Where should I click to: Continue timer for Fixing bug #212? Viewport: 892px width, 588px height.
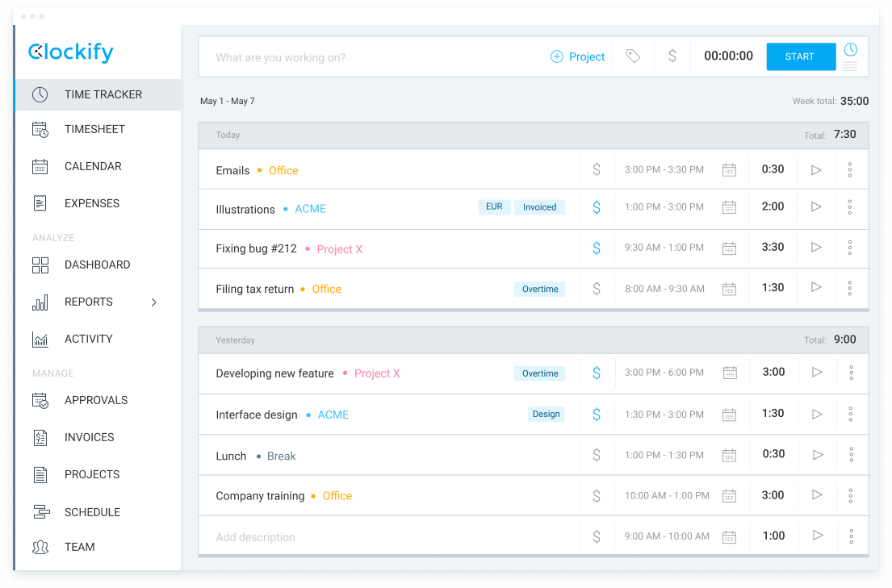point(816,247)
